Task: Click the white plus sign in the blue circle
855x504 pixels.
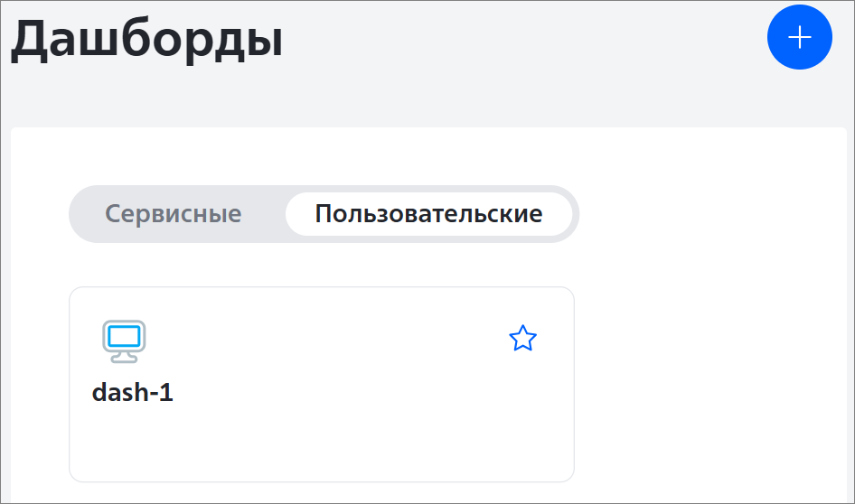Action: click(799, 37)
